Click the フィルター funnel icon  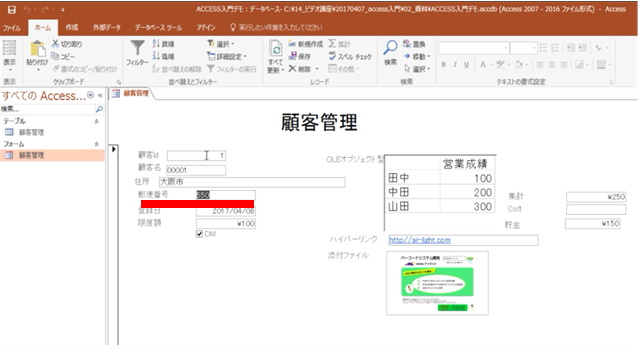click(137, 47)
